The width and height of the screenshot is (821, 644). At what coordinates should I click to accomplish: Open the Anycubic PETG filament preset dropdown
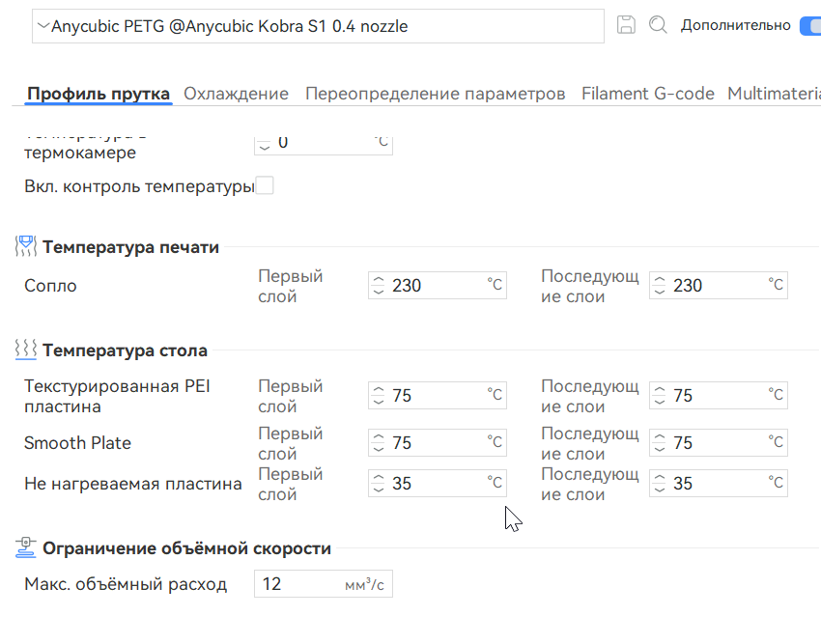click(x=319, y=27)
